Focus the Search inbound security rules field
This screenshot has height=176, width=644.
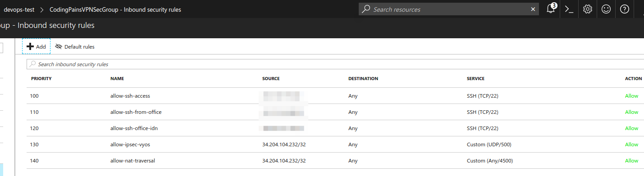tap(335, 64)
